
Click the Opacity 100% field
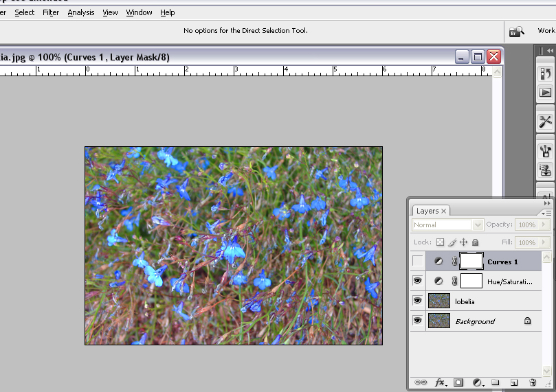(527, 224)
